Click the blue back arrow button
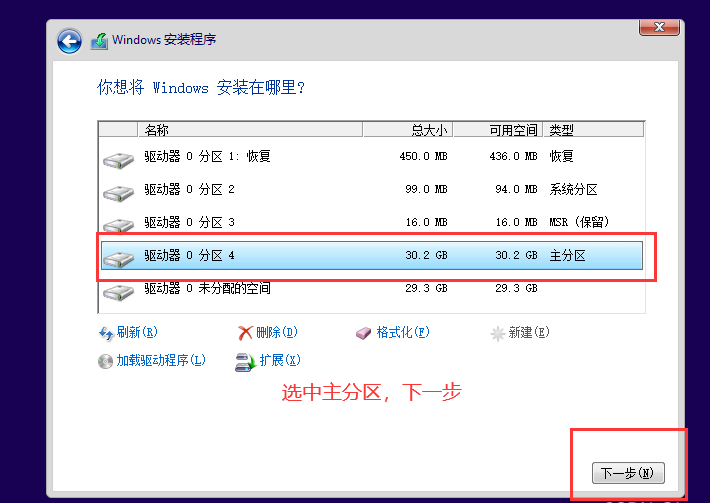This screenshot has width=710, height=503. click(x=69, y=42)
